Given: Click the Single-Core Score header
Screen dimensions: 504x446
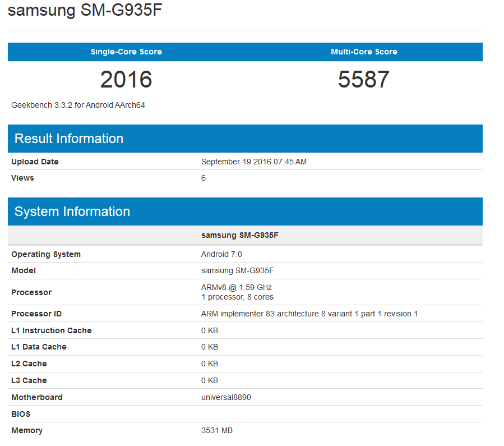Looking at the screenshot, I should (x=126, y=52).
